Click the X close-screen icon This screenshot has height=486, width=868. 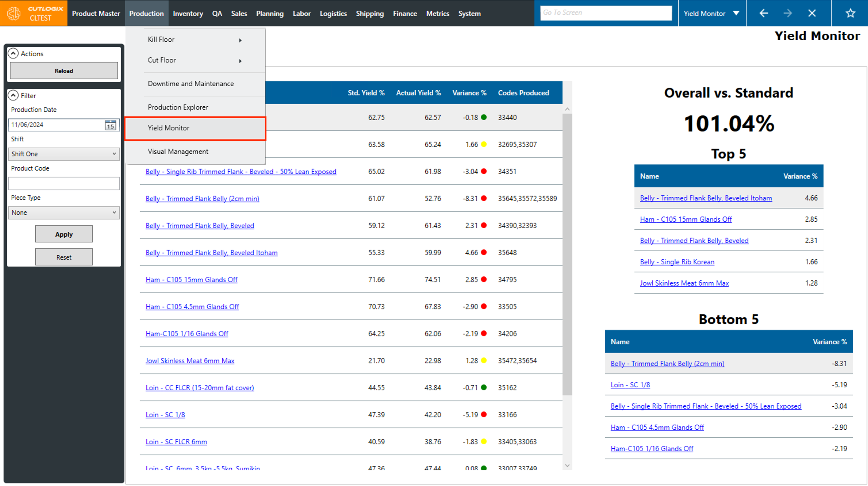coord(812,13)
